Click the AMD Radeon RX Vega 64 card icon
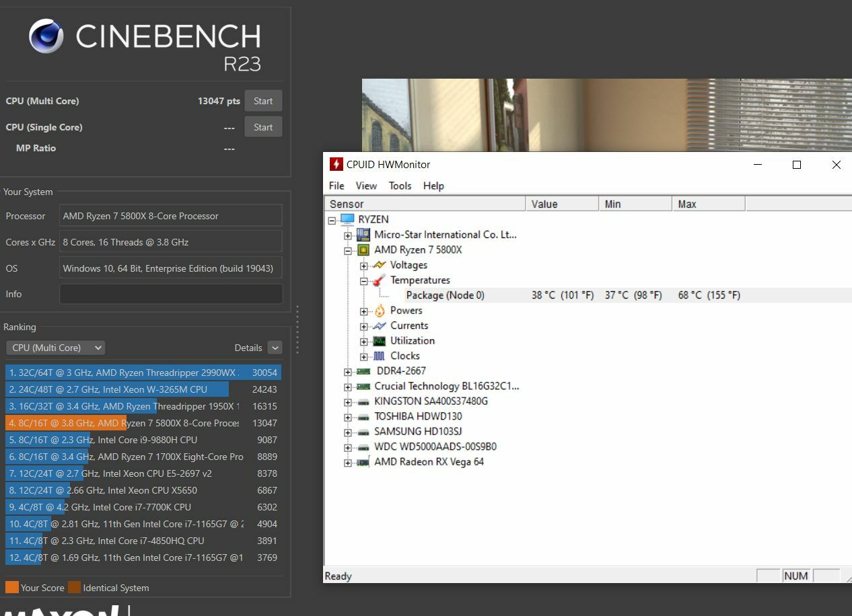This screenshot has height=616, width=852. pos(363,462)
